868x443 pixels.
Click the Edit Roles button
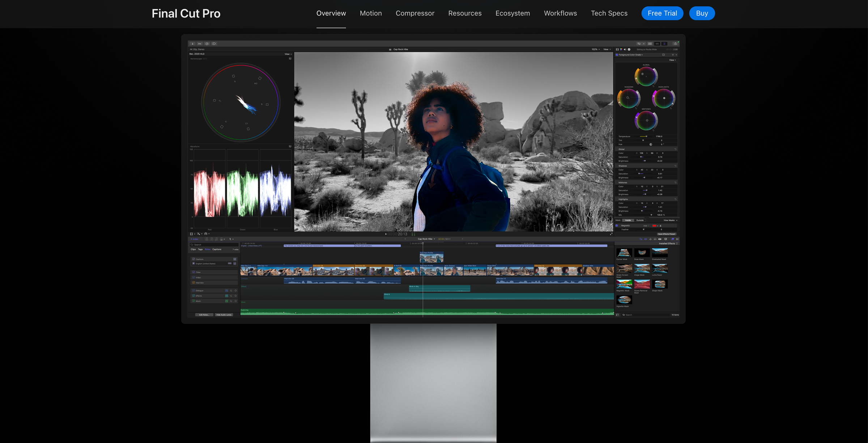point(204,315)
